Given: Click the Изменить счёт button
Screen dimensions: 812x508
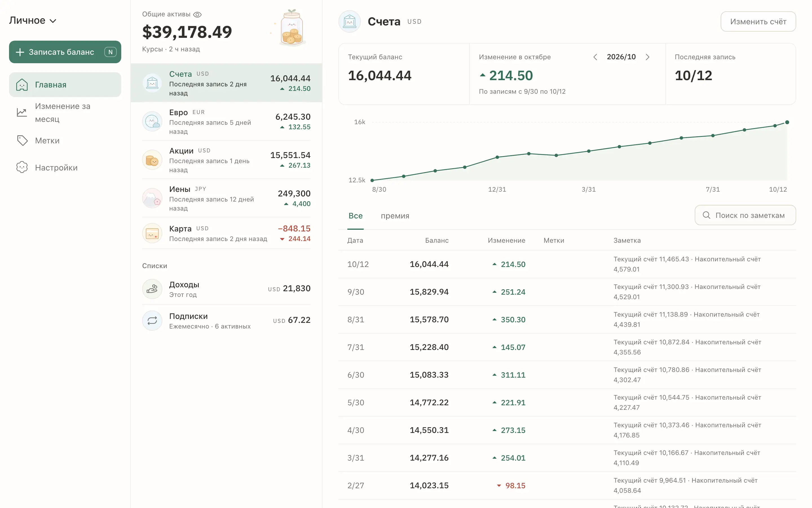Looking at the screenshot, I should pyautogui.click(x=758, y=21).
